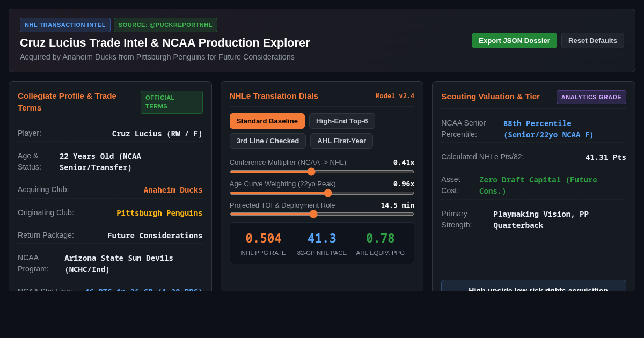Adjust the Projected TOI & Deployment slider
Image resolution: width=644 pixels, height=338 pixels.
tap(322, 214)
